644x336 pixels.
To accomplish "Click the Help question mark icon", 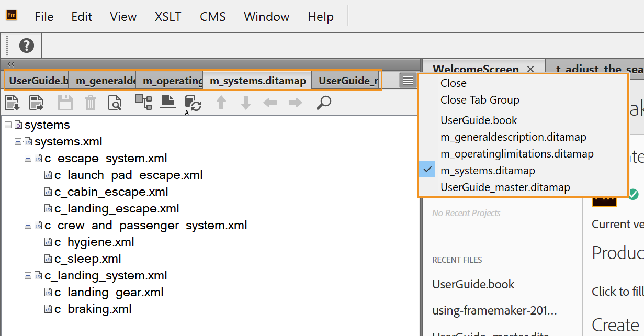I will (x=26, y=46).
